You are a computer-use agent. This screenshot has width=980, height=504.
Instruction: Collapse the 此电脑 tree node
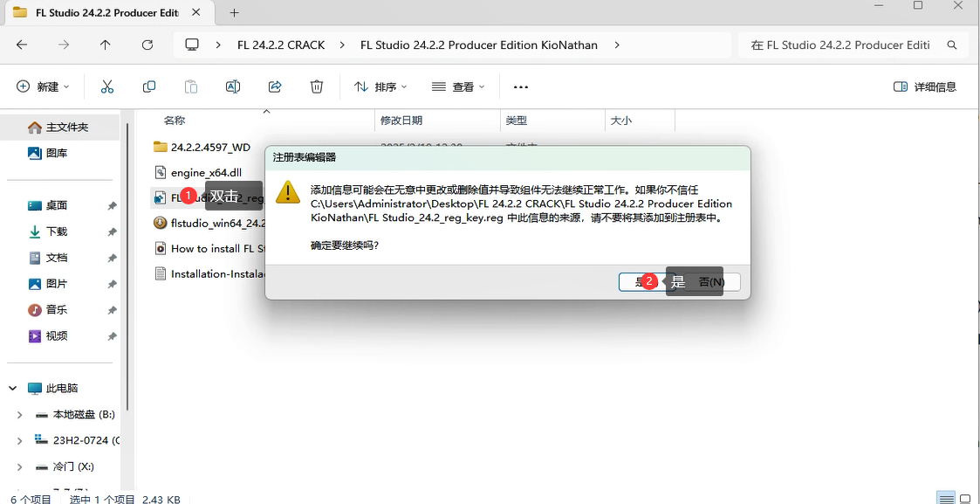[x=12, y=389]
